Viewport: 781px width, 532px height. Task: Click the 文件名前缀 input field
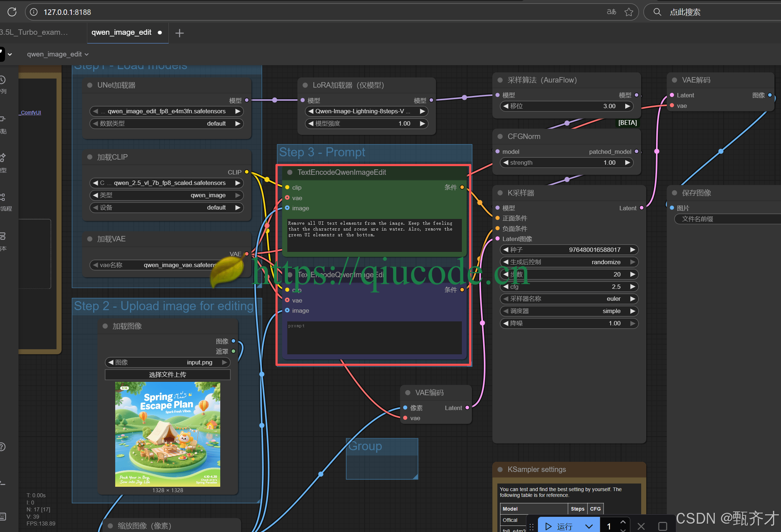pos(727,219)
